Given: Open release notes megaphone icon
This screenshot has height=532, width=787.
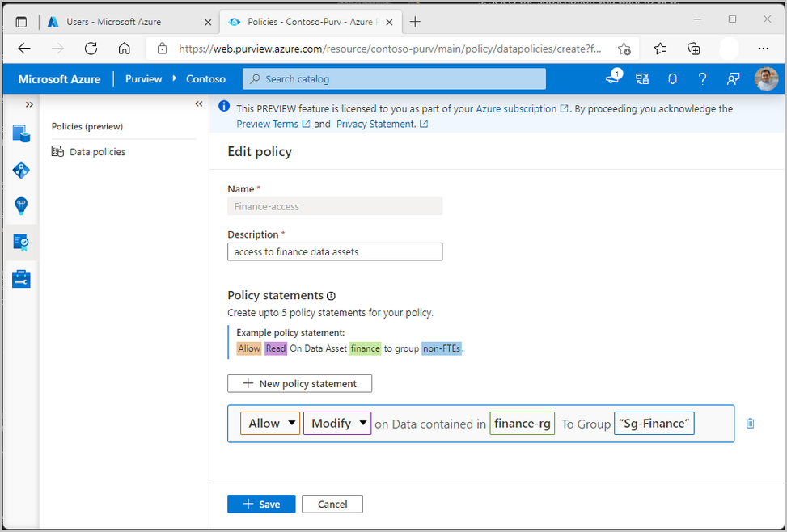Looking at the screenshot, I should pos(612,78).
